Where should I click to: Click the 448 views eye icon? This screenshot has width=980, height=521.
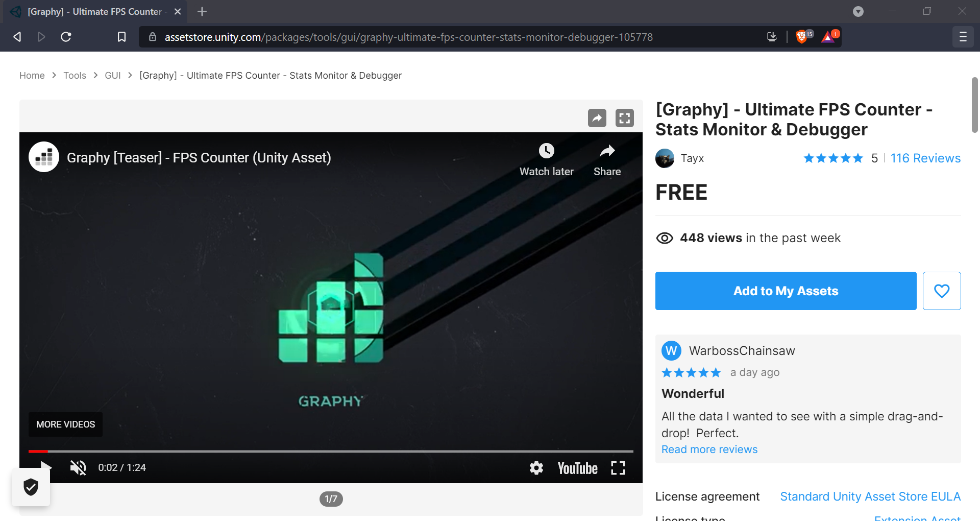pos(665,238)
